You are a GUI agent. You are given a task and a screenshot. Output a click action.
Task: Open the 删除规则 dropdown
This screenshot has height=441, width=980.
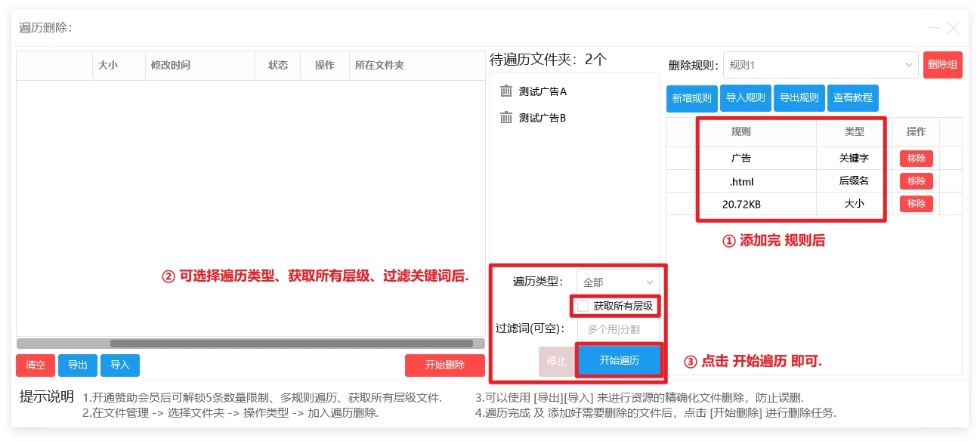coord(820,66)
